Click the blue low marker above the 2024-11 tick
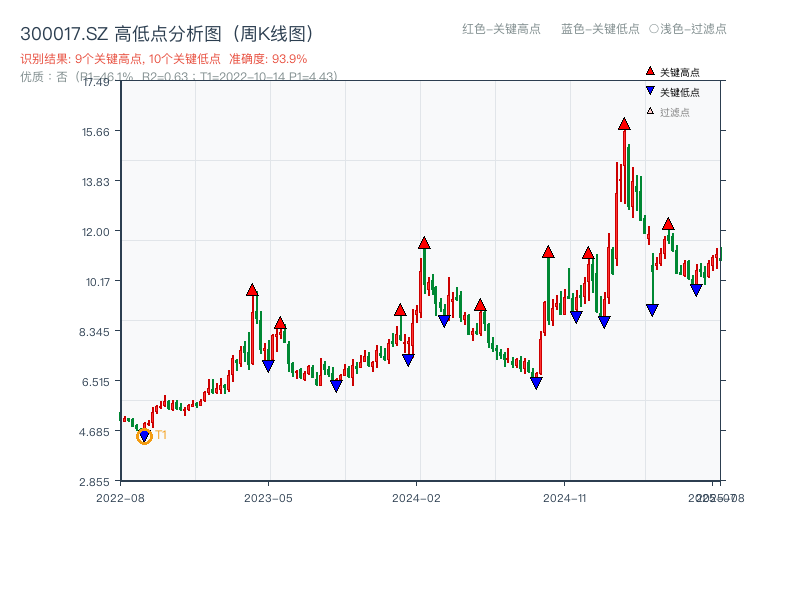 pyautogui.click(x=576, y=317)
